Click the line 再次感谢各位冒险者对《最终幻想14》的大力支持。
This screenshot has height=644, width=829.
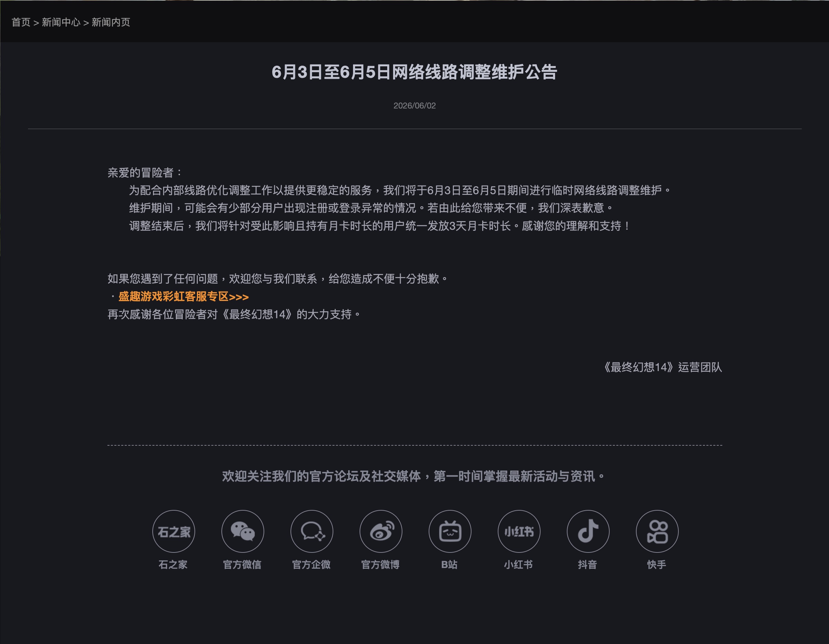[x=234, y=314]
